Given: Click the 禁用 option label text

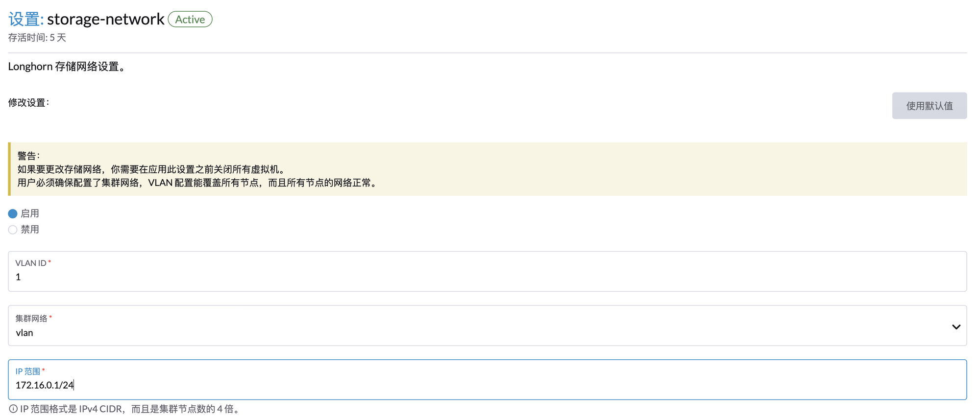Looking at the screenshot, I should pyautogui.click(x=30, y=230).
